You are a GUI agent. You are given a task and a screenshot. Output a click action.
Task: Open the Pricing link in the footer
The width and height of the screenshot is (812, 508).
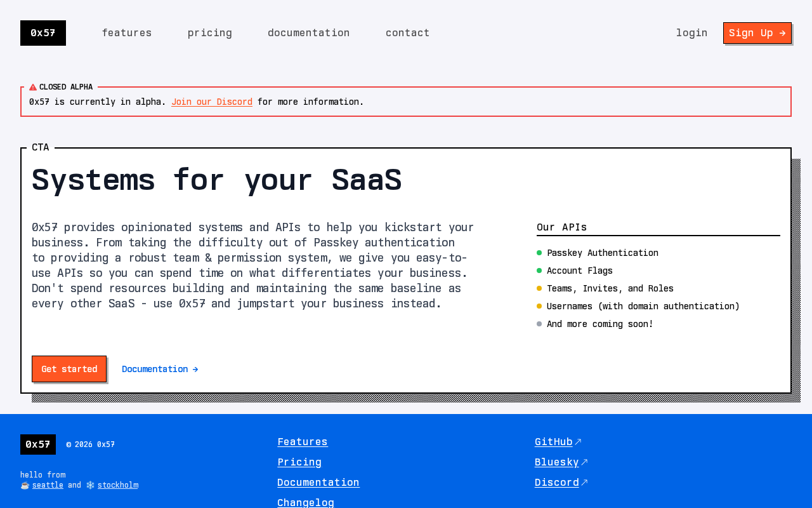tap(299, 462)
